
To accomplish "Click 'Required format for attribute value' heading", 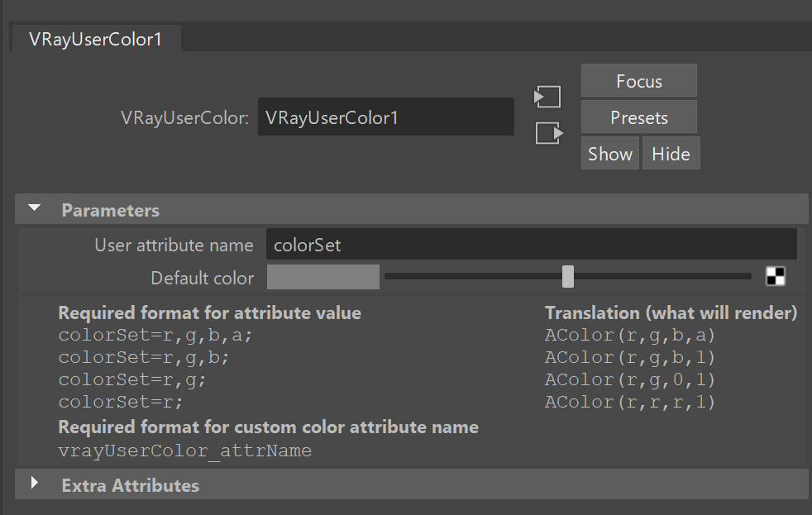I will 210,312.
